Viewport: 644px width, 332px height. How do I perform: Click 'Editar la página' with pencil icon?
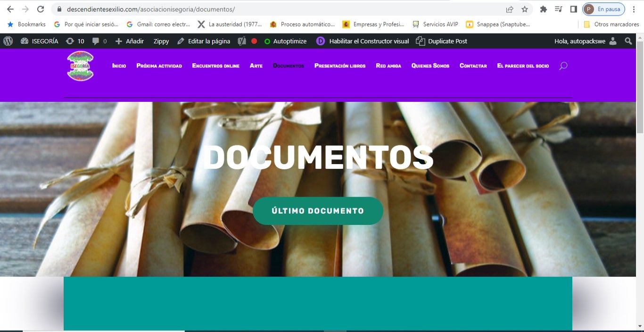pyautogui.click(x=204, y=41)
